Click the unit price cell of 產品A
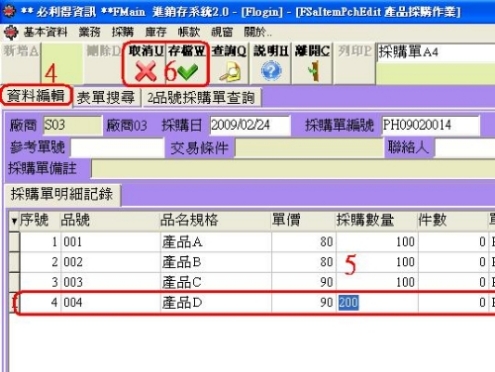 [303, 242]
